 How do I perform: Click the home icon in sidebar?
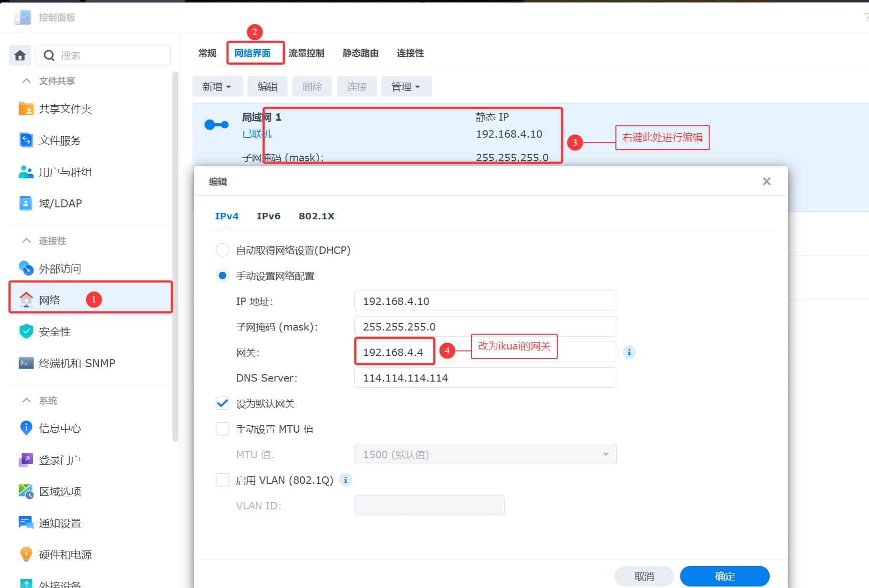[x=20, y=55]
